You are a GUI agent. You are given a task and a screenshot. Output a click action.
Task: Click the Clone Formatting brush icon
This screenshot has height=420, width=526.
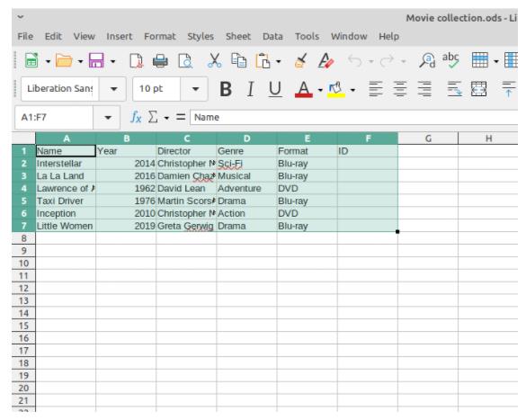tap(300, 61)
